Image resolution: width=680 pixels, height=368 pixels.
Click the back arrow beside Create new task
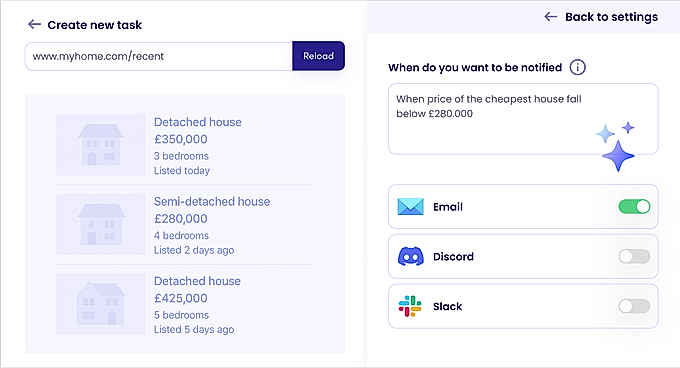click(x=34, y=24)
